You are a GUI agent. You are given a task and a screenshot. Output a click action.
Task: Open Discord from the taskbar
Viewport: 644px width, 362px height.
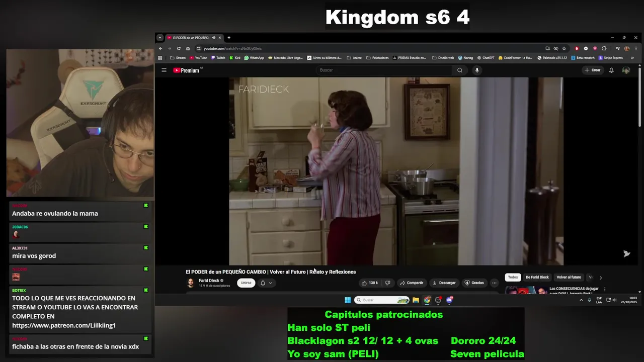(450, 300)
